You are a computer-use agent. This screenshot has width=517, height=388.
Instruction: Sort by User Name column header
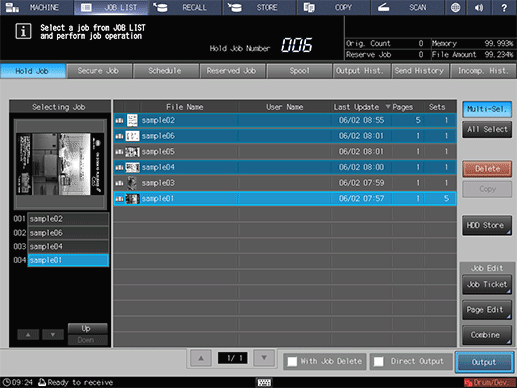click(x=284, y=107)
